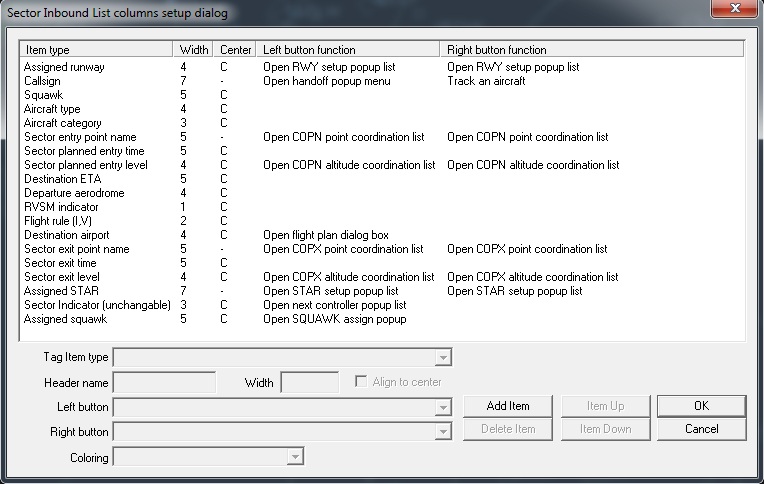Toggle the Align to center checkbox
764x484 pixels.
coord(361,381)
